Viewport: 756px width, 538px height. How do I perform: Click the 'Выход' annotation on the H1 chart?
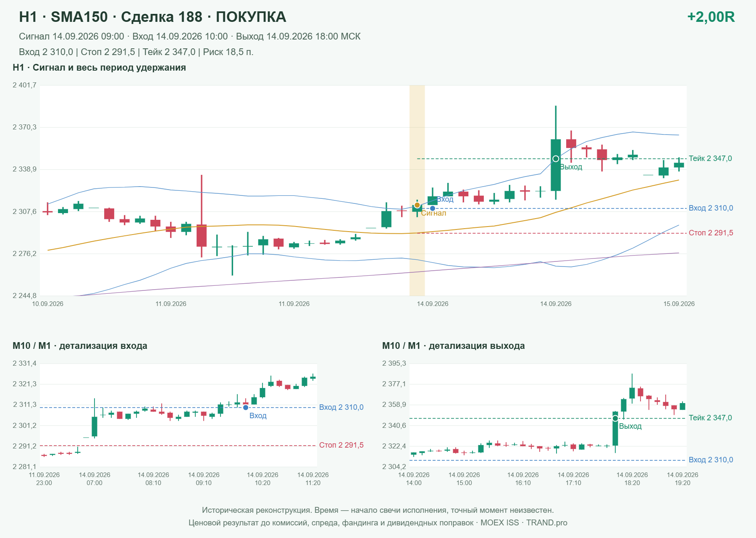coord(571,167)
